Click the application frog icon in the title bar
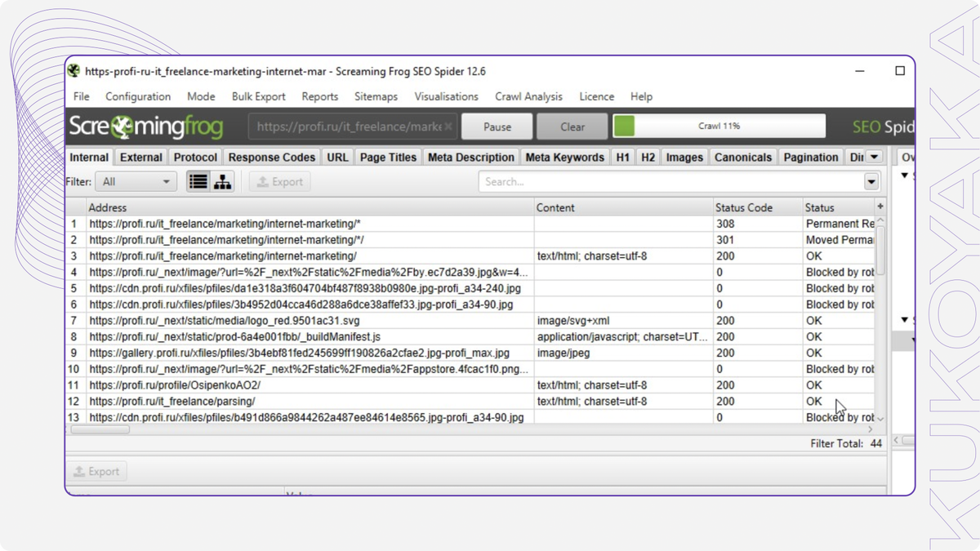This screenshot has width=980, height=551. click(x=74, y=71)
